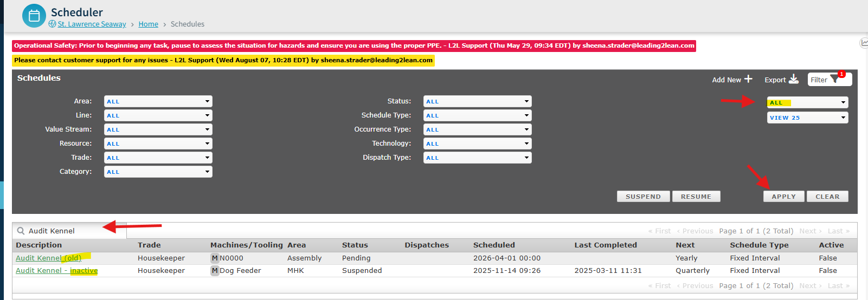Click the CLEAR button
868x300 pixels.
coord(827,197)
